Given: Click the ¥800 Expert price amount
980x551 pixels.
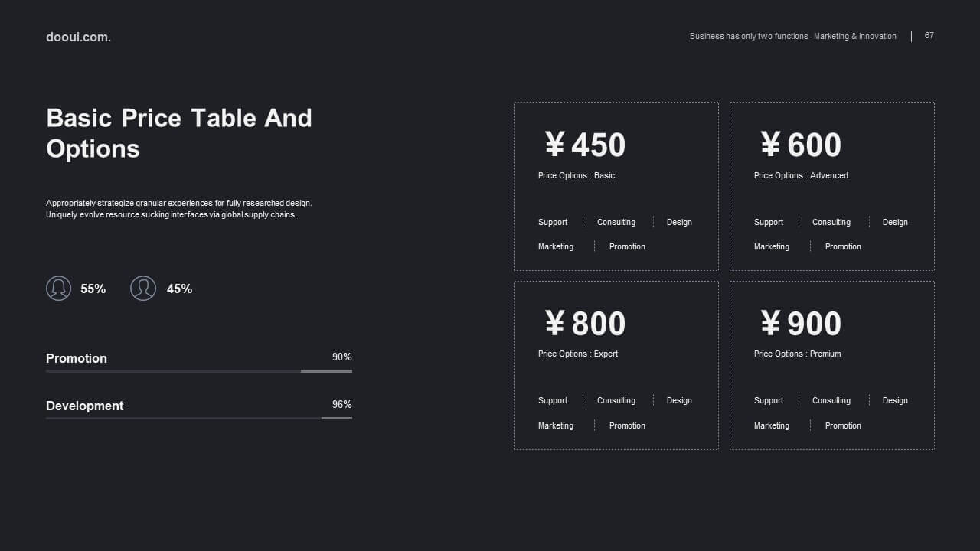Looking at the screenshot, I should point(585,324).
